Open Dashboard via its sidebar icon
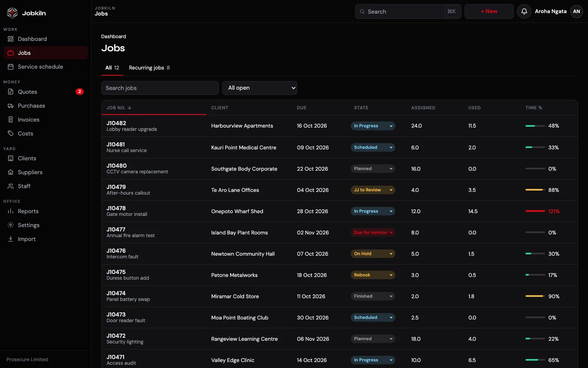Screen dimensions: 588x368 point(11,39)
